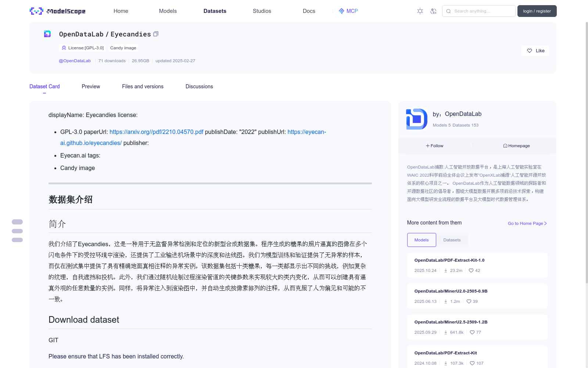Click the Go to Home Page link
Image resolution: width=588 pixels, height=368 pixels.
point(527,223)
